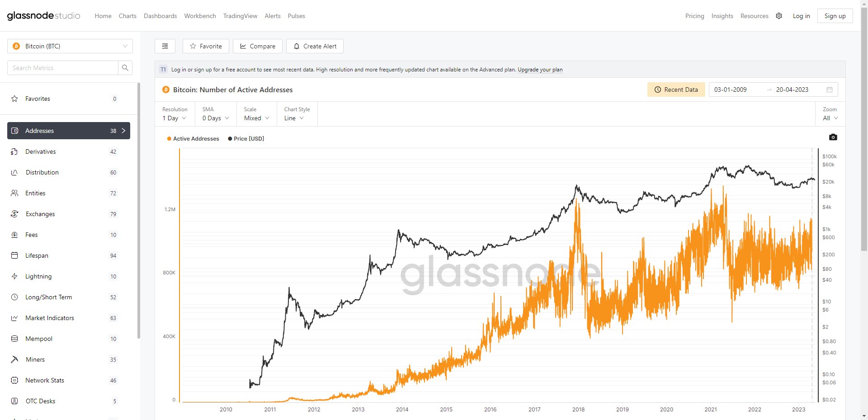
Task: Select the Exchanges metrics icon
Action: (x=14, y=214)
